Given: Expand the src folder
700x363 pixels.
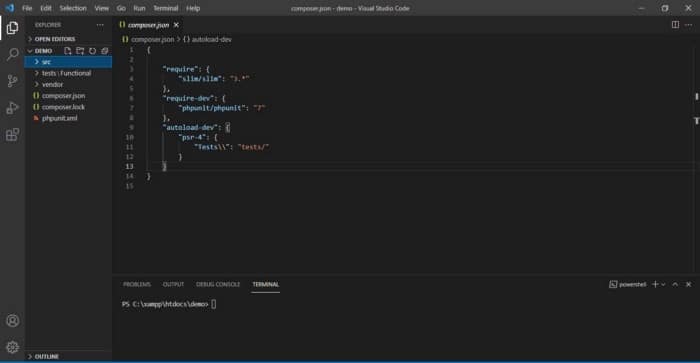Looking at the screenshot, I should tap(68, 62).
